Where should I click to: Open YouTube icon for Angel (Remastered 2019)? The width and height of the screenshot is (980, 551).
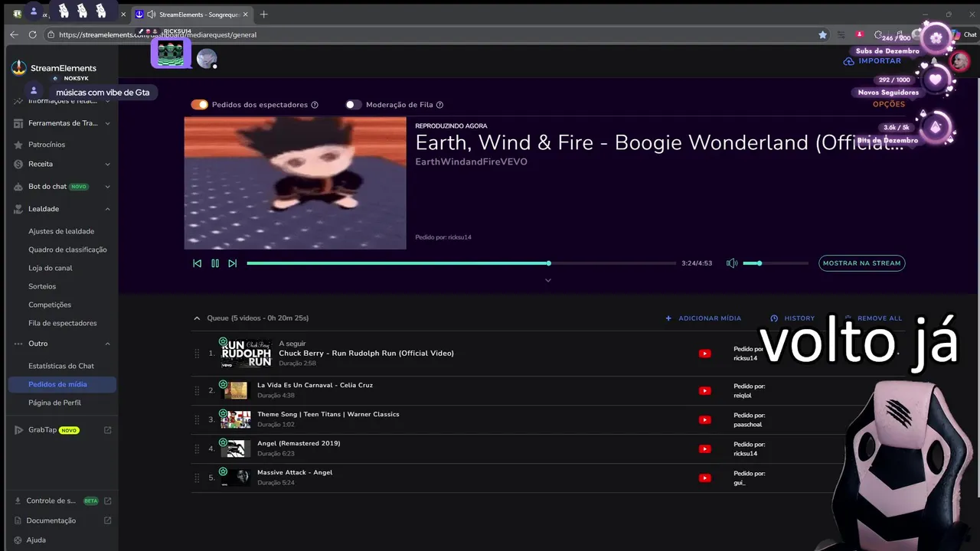tap(705, 449)
